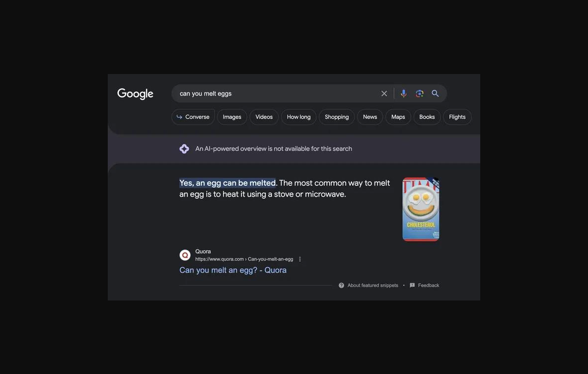Click the Feedback flag icon
The height and width of the screenshot is (374, 588).
(412, 286)
